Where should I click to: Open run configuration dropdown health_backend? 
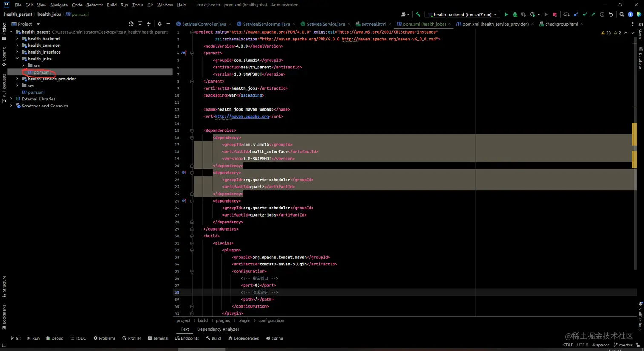point(463,14)
